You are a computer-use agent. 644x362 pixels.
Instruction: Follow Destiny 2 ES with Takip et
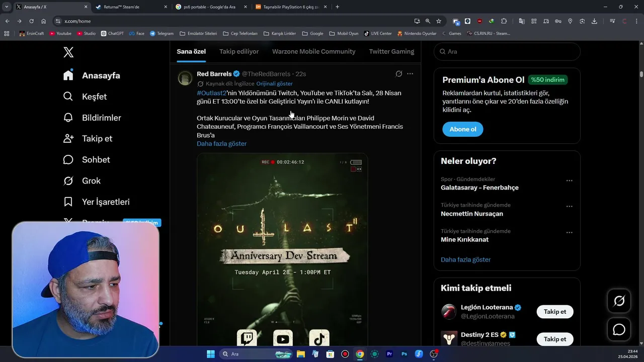pyautogui.click(x=555, y=339)
